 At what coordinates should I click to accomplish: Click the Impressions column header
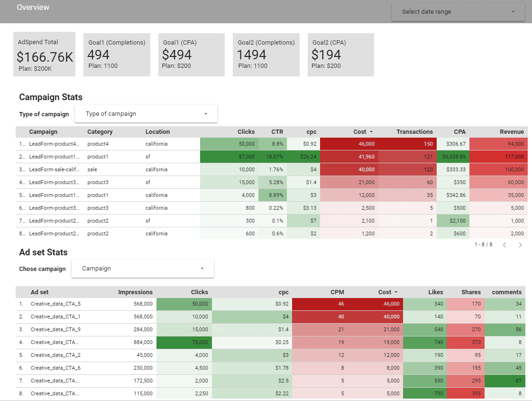coord(135,292)
